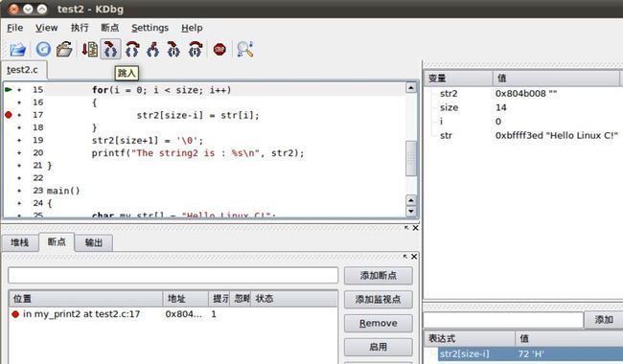The height and width of the screenshot is (364, 623).
Task: Click the Step Out toolbar icon
Action: 152,49
